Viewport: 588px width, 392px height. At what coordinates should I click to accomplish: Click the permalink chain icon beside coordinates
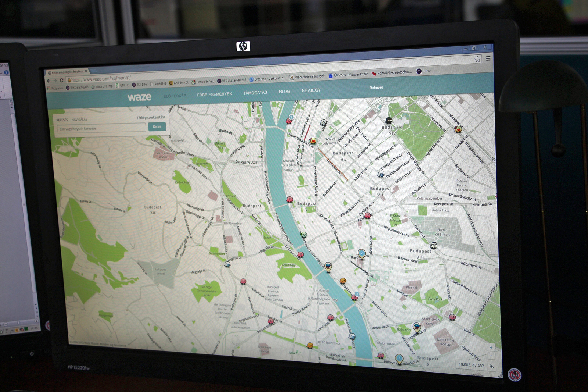tap(491, 367)
